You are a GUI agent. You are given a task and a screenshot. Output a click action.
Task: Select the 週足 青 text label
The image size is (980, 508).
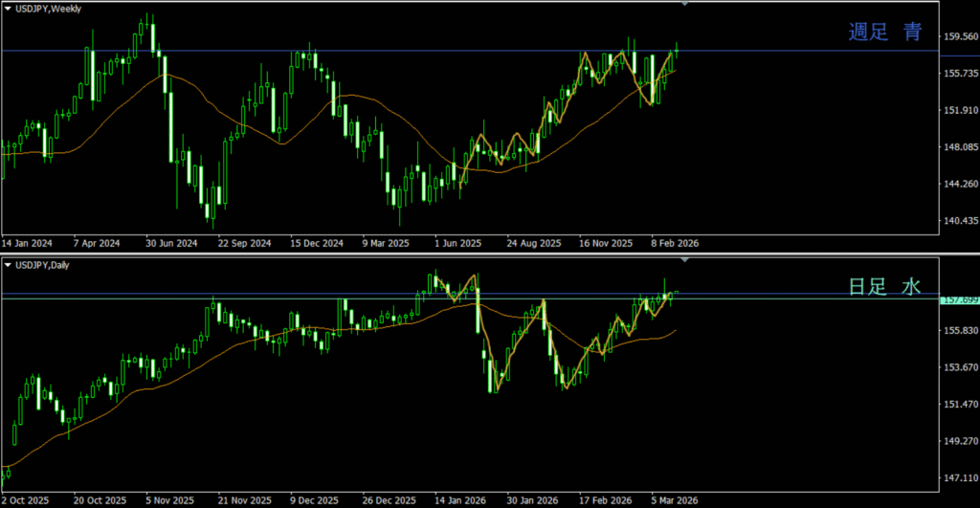click(x=885, y=33)
